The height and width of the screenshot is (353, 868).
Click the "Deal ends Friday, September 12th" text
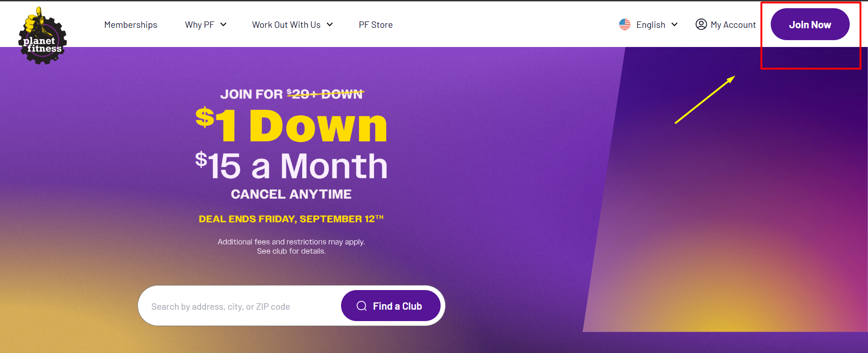(x=291, y=219)
